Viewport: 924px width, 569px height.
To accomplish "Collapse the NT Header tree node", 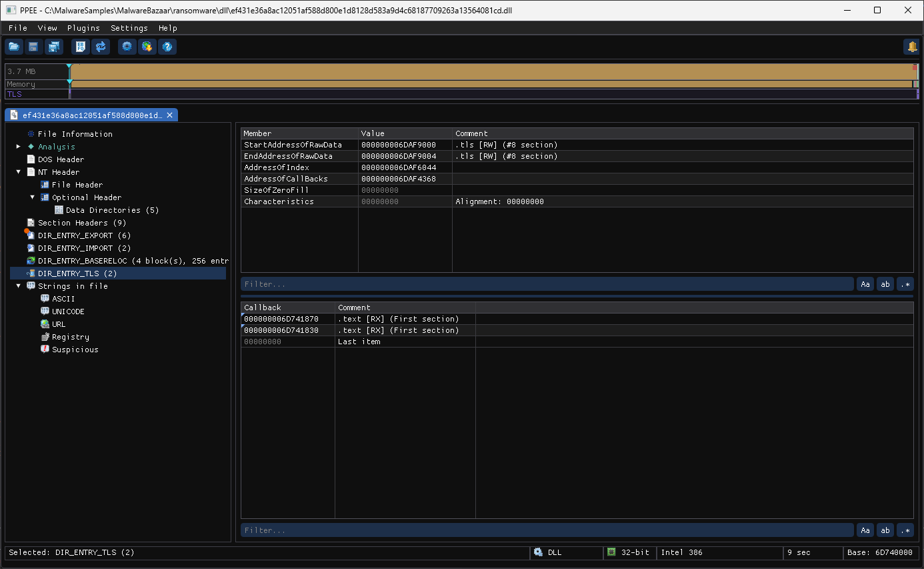I will pos(19,172).
